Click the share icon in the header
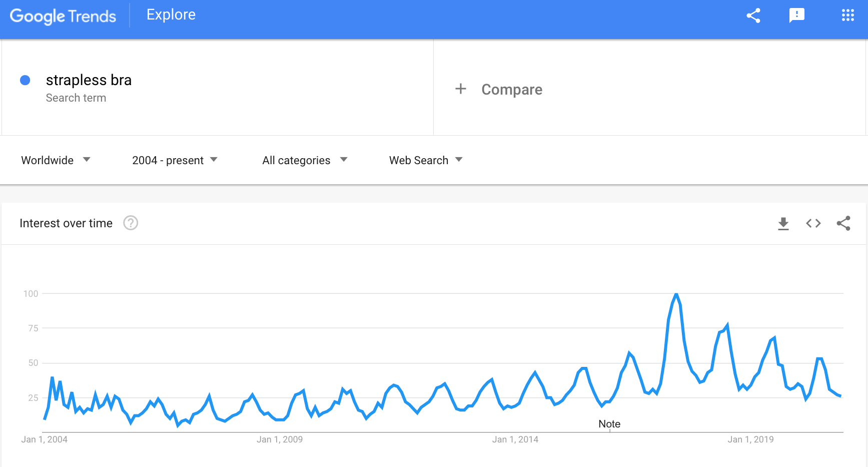868x467 pixels. pos(753,16)
